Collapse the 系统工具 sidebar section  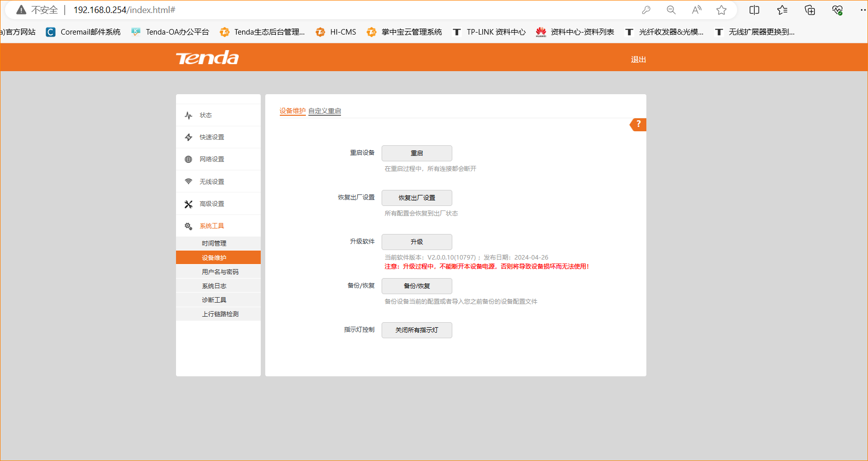tap(218, 226)
